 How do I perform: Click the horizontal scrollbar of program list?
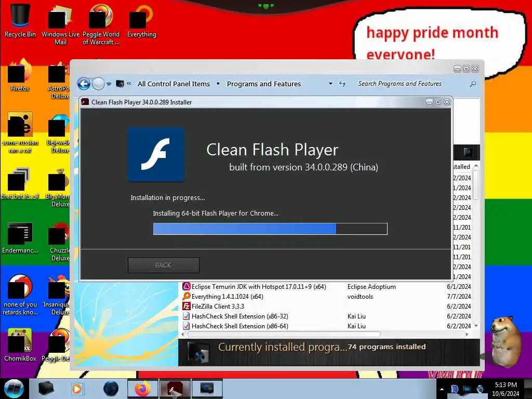[284, 334]
